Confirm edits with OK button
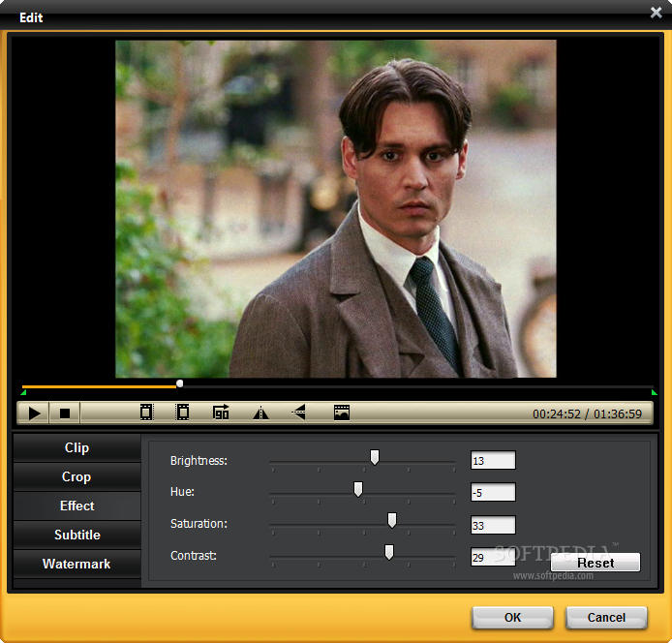 [512, 618]
